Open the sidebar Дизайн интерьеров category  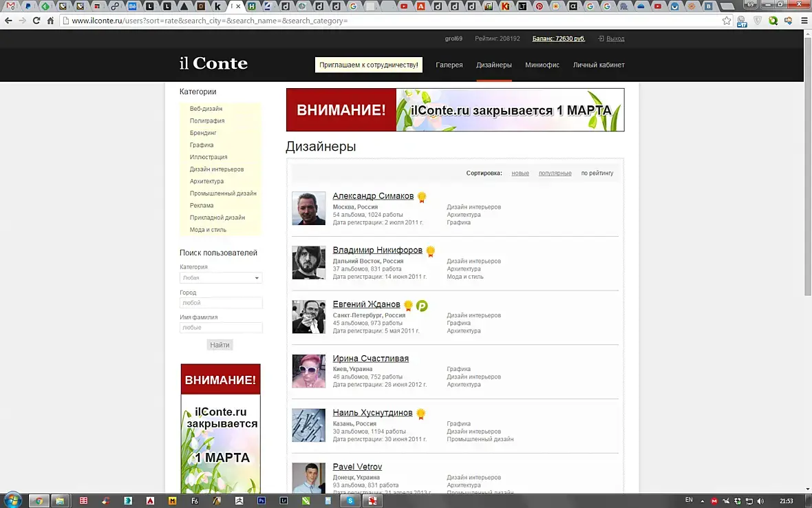tap(217, 169)
